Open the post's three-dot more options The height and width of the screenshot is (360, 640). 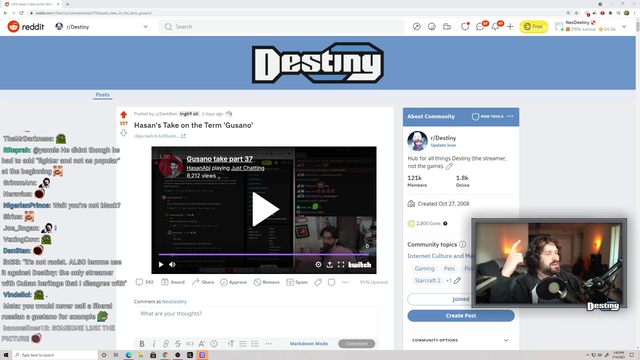pos(345,282)
